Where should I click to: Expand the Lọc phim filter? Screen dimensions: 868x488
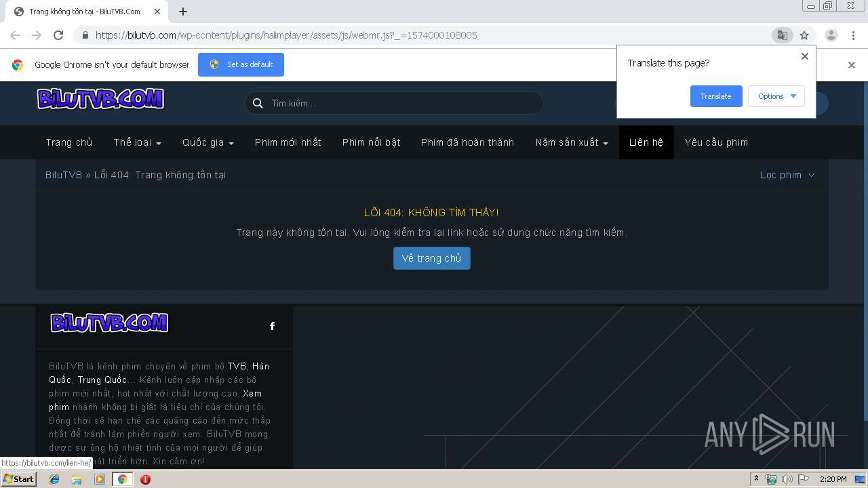click(x=787, y=175)
